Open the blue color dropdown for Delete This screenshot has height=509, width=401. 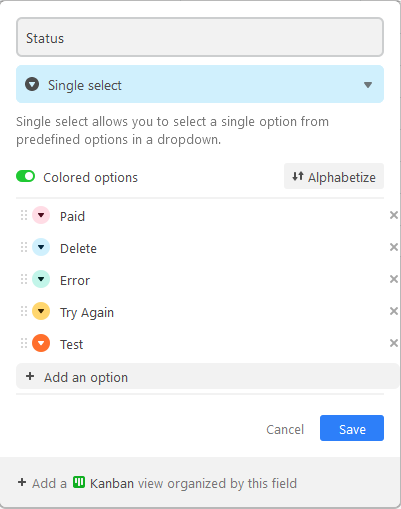41,247
